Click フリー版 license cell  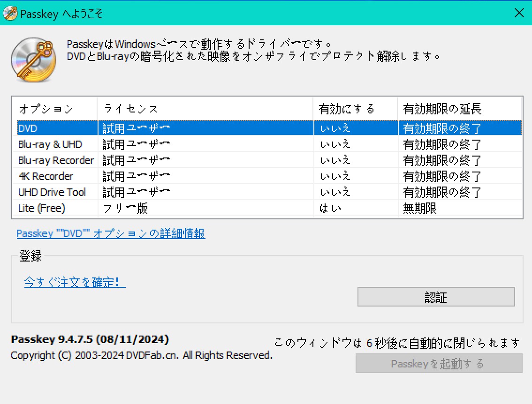126,208
